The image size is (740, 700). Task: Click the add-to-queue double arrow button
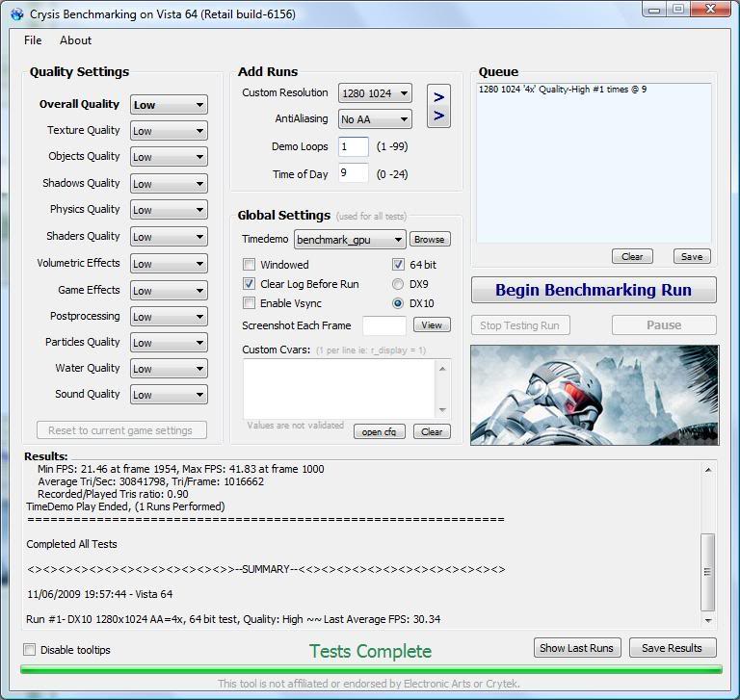coord(438,106)
